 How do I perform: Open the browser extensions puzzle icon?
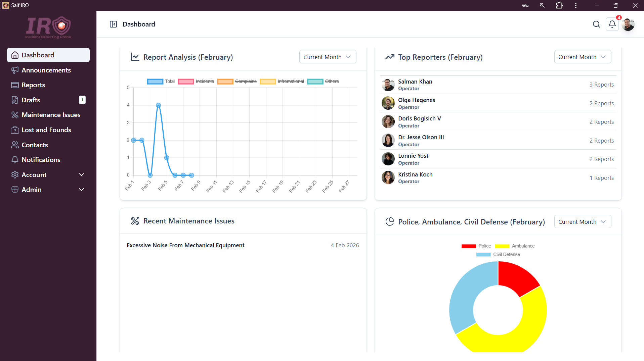pyautogui.click(x=559, y=5)
